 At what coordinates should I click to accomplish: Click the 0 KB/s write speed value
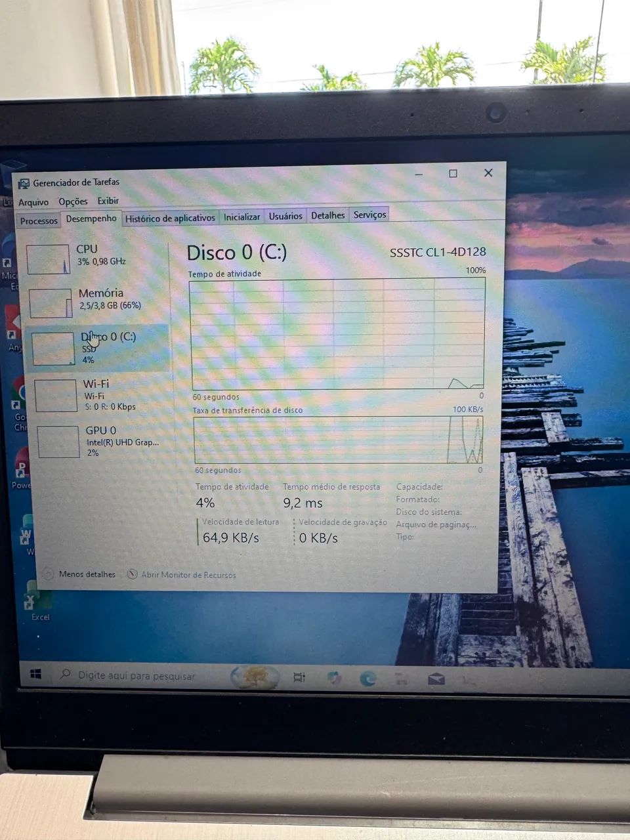[318, 538]
